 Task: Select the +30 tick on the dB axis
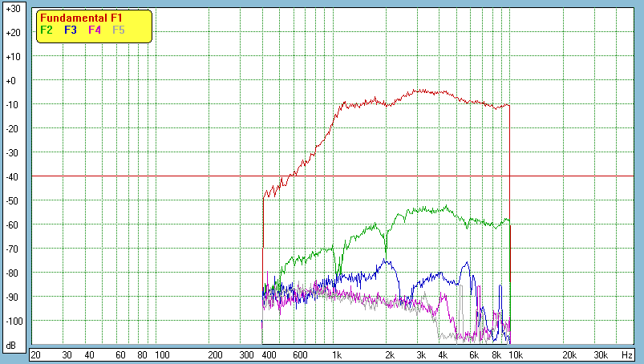(12, 9)
